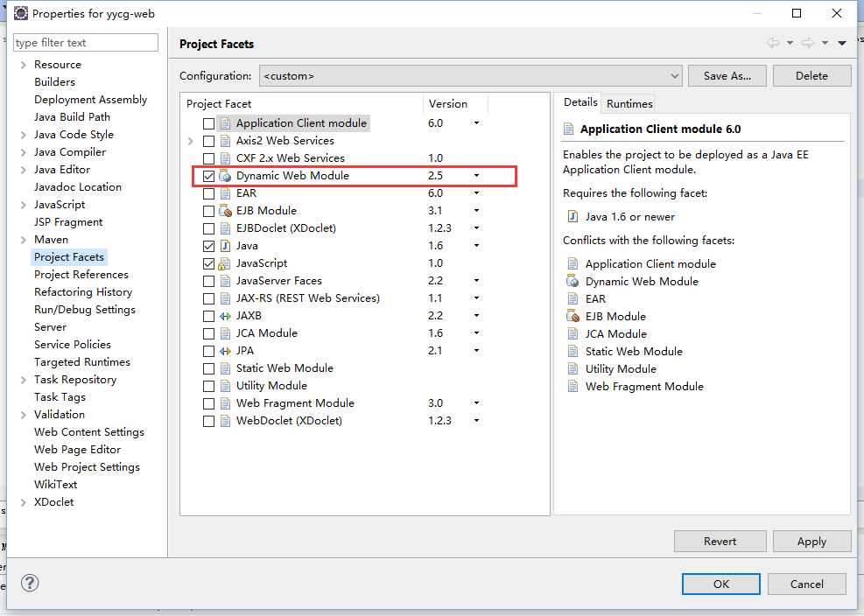Check the Utility Module checkbox

click(208, 386)
